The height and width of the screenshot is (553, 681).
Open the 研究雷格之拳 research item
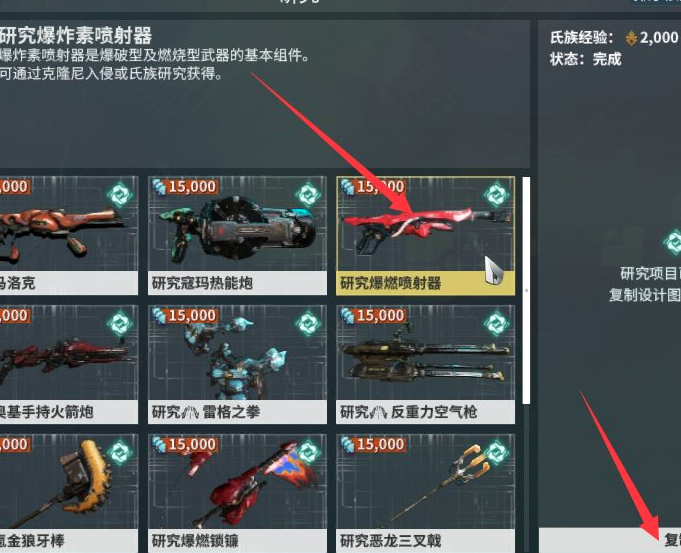(237, 364)
